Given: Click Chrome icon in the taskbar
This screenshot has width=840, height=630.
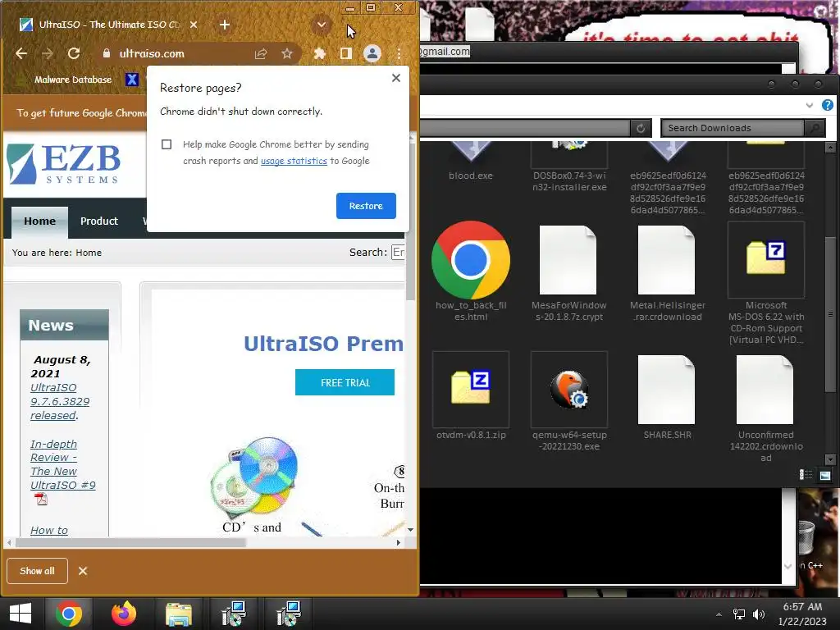Looking at the screenshot, I should [x=69, y=614].
